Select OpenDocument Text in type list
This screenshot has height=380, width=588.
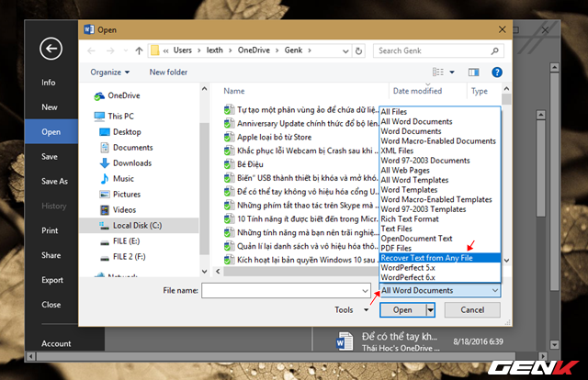(x=440, y=239)
